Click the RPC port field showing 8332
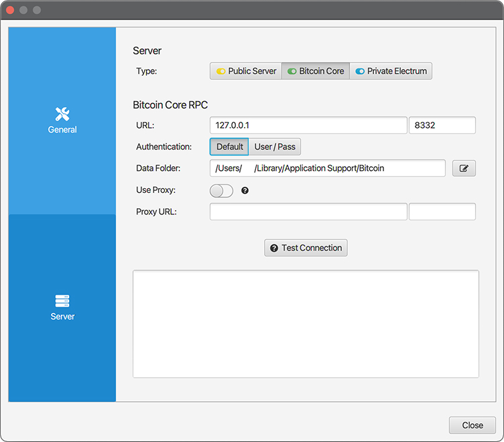This screenshot has height=442, width=504. click(442, 125)
